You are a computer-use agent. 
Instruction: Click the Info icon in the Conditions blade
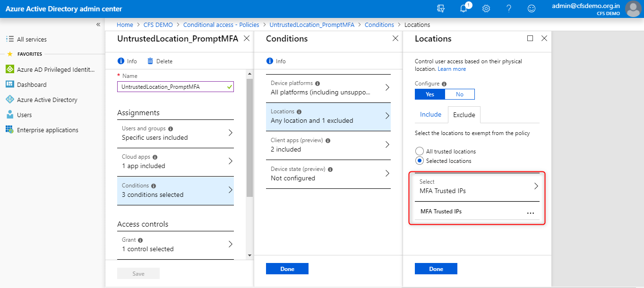(x=270, y=61)
